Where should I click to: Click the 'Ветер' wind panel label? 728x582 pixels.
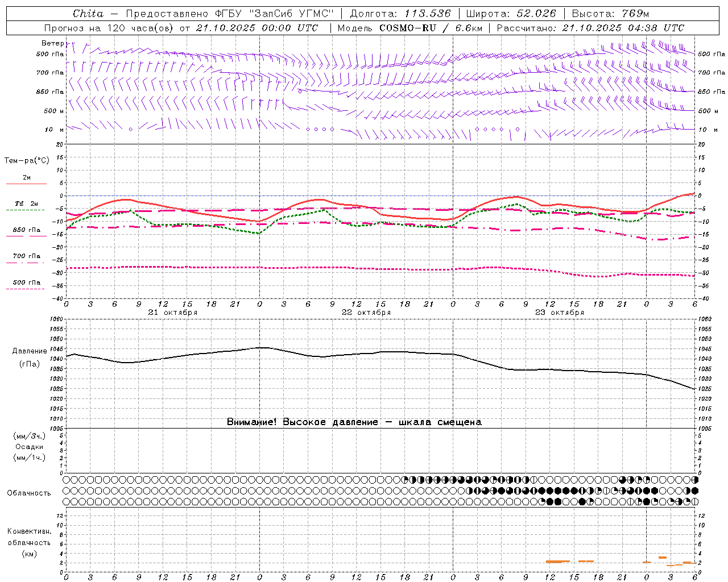[x=53, y=43]
